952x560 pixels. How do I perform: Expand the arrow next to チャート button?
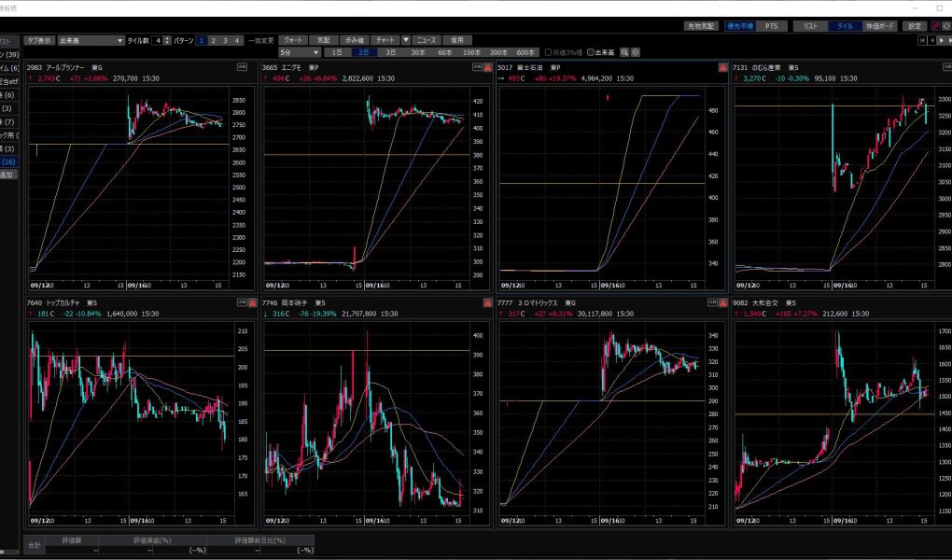pyautogui.click(x=405, y=41)
